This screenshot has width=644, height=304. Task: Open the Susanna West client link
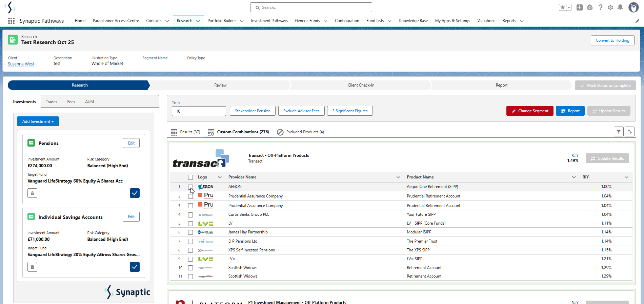tap(21, 64)
